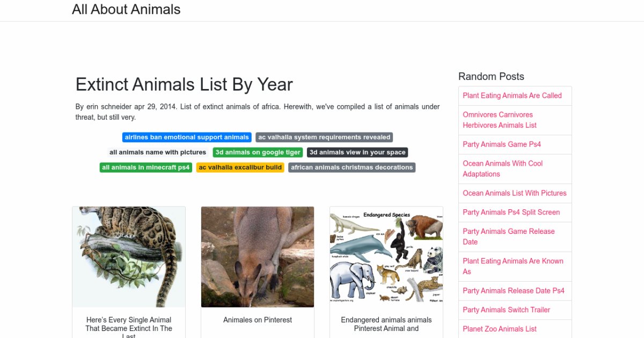Select the ac valhalla system requirements revealed tag
Viewport: 644px width, 338px height.
click(x=324, y=137)
